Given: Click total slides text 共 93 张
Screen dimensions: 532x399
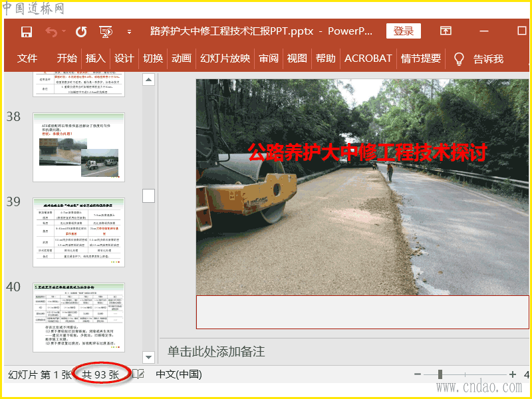Looking at the screenshot, I should 101,375.
